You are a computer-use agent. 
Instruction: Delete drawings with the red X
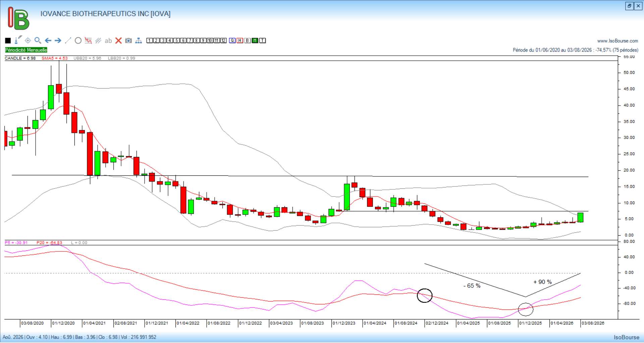click(x=118, y=41)
